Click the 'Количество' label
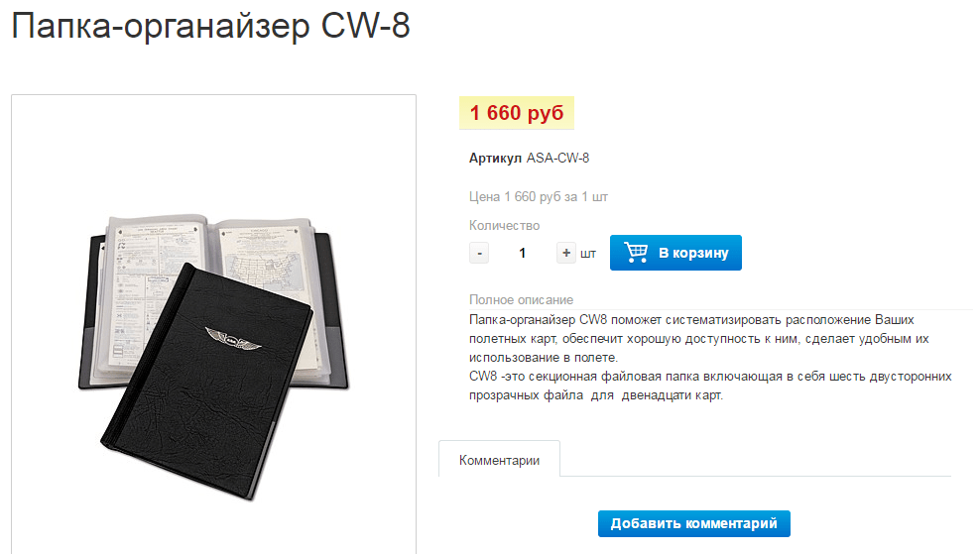 tap(504, 226)
